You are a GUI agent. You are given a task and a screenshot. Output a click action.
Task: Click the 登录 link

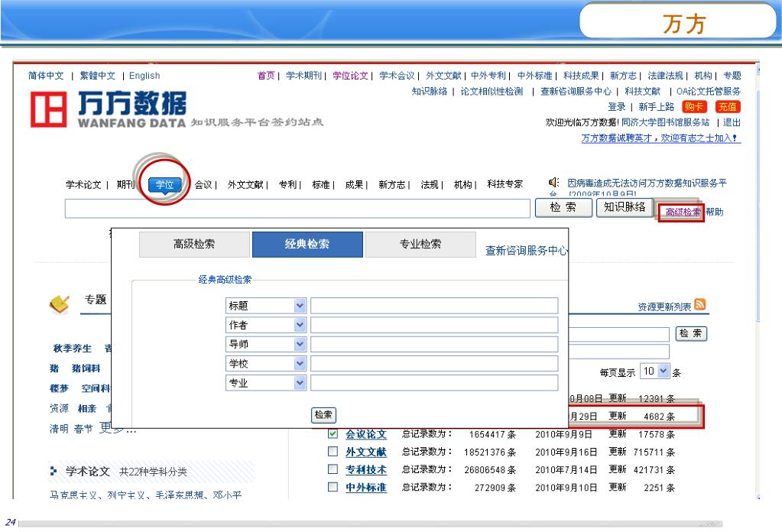coord(616,107)
